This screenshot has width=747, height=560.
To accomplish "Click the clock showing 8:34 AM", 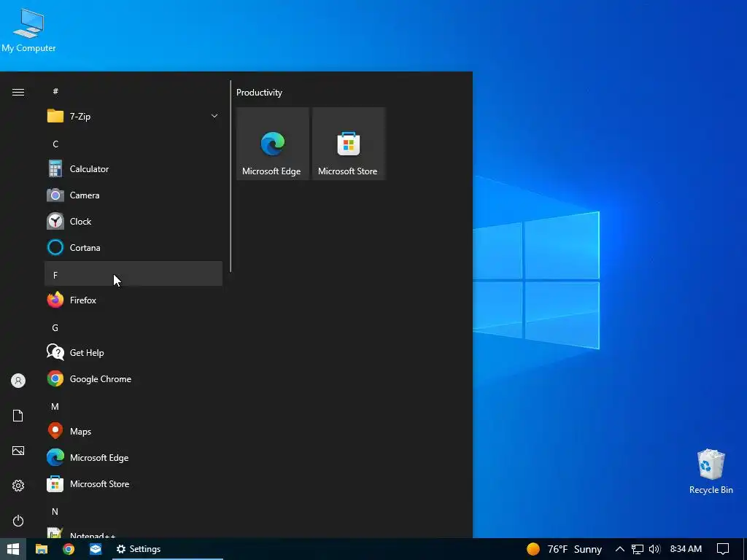I will [686, 549].
